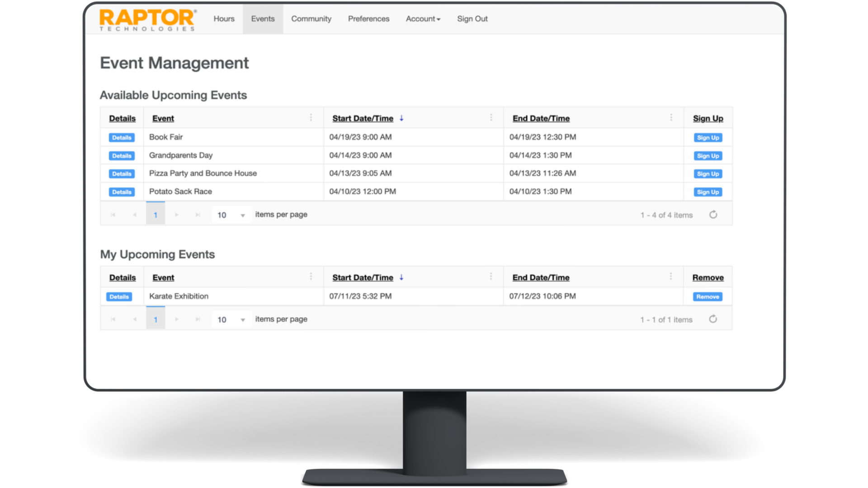The width and height of the screenshot is (868, 488).
Task: Sign Up for the Book Fair event
Action: click(x=708, y=137)
